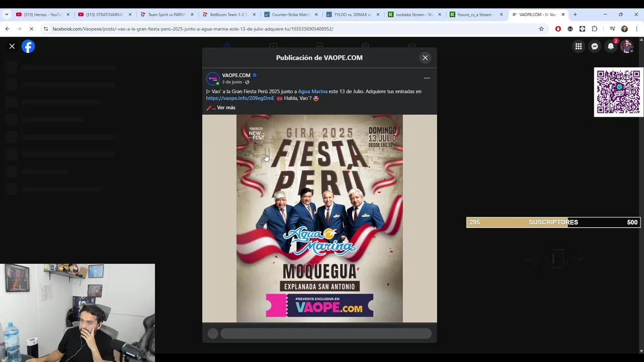644x362 pixels.
Task: Click the page scrollbar down arrow
Action: 641,351
